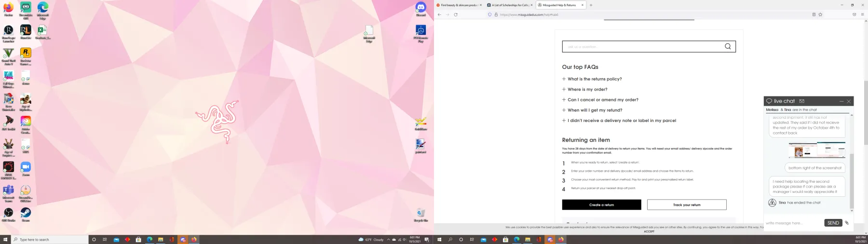
Task: Click the 'write message here' chat field
Action: coord(793,223)
